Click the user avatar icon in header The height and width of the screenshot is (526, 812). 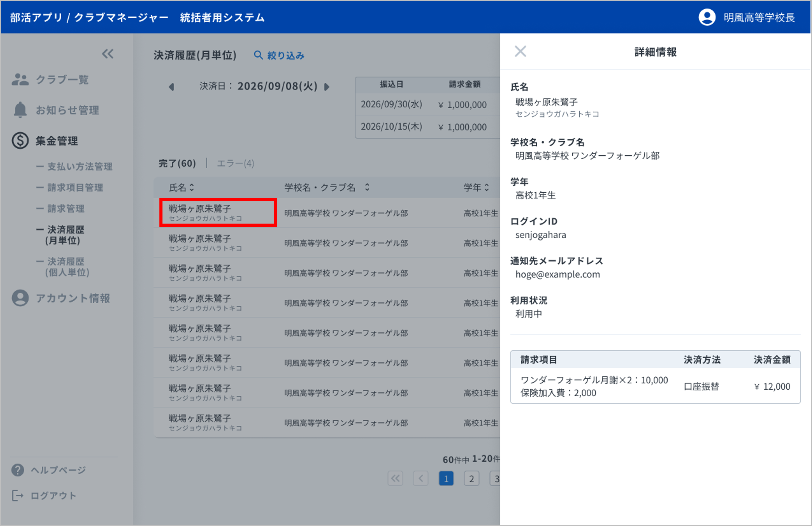[707, 17]
